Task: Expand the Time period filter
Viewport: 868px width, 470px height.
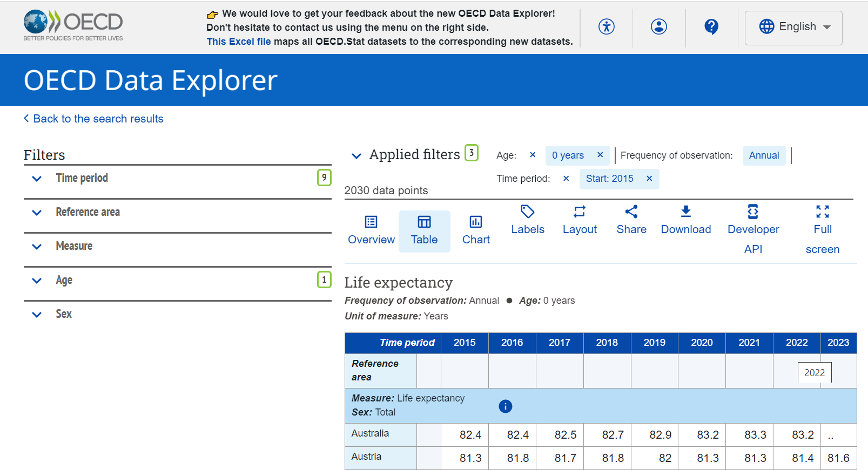Action: [82, 178]
